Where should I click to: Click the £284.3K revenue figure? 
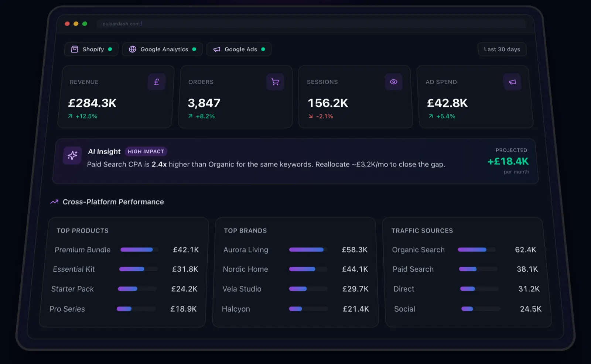[92, 103]
